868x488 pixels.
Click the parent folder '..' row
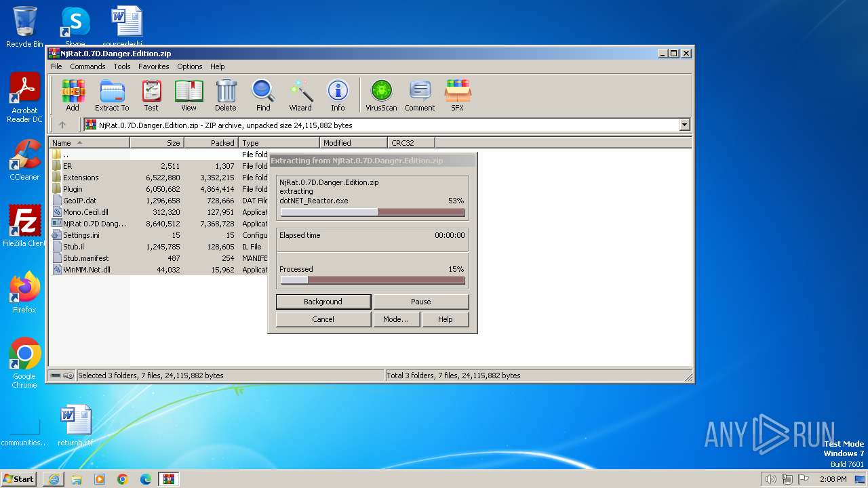[x=159, y=155]
